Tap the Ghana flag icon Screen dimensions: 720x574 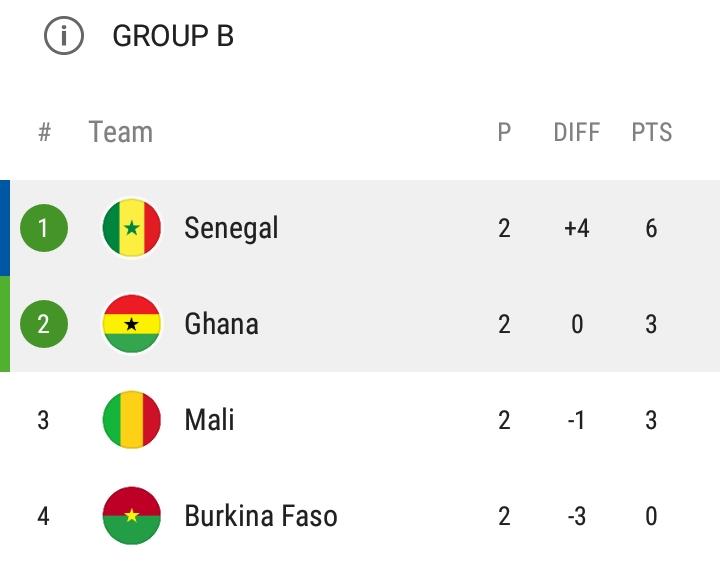point(132,324)
